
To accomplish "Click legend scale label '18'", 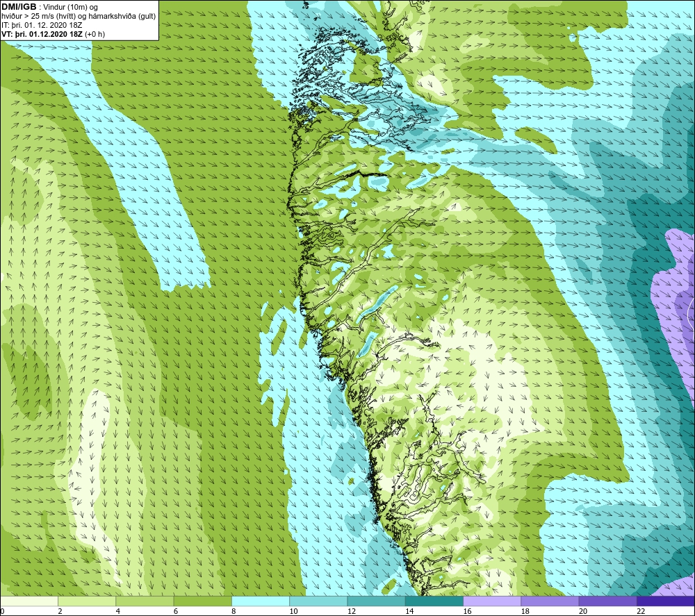I will 525,611.
